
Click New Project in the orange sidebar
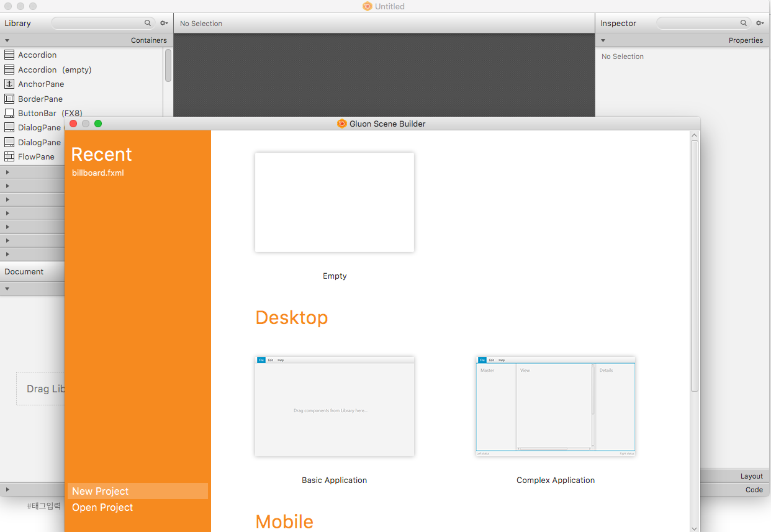point(138,491)
